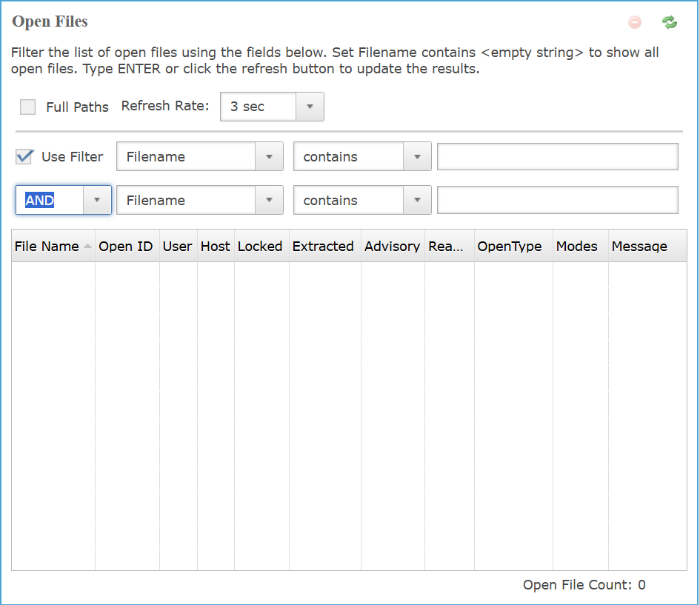700x605 pixels.
Task: Enable the Full Paths checkbox
Action: [x=28, y=107]
